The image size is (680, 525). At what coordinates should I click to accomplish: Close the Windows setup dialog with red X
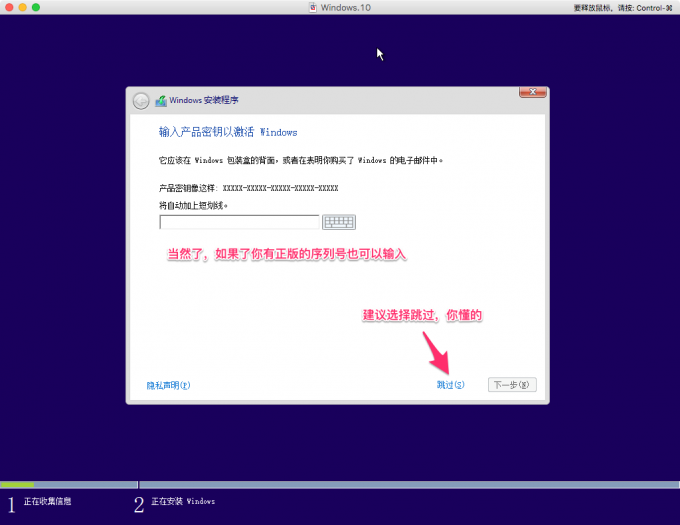[x=533, y=92]
